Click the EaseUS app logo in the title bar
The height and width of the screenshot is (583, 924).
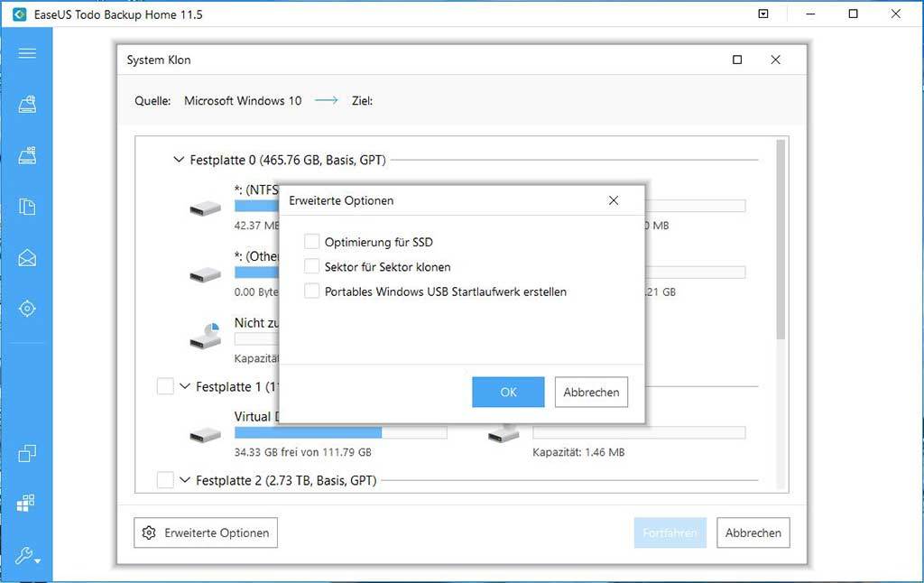coord(20,14)
